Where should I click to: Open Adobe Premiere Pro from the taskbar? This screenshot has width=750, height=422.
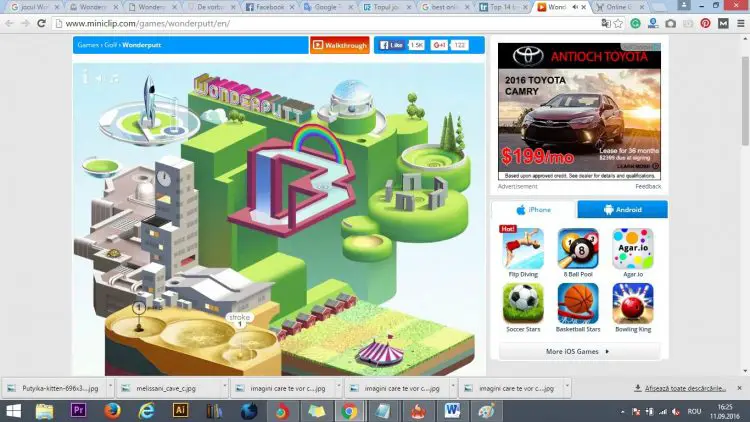(78, 411)
